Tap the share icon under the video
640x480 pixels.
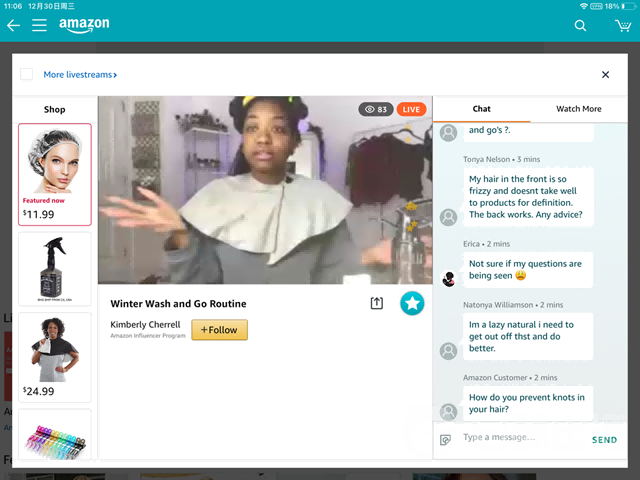tap(376, 303)
